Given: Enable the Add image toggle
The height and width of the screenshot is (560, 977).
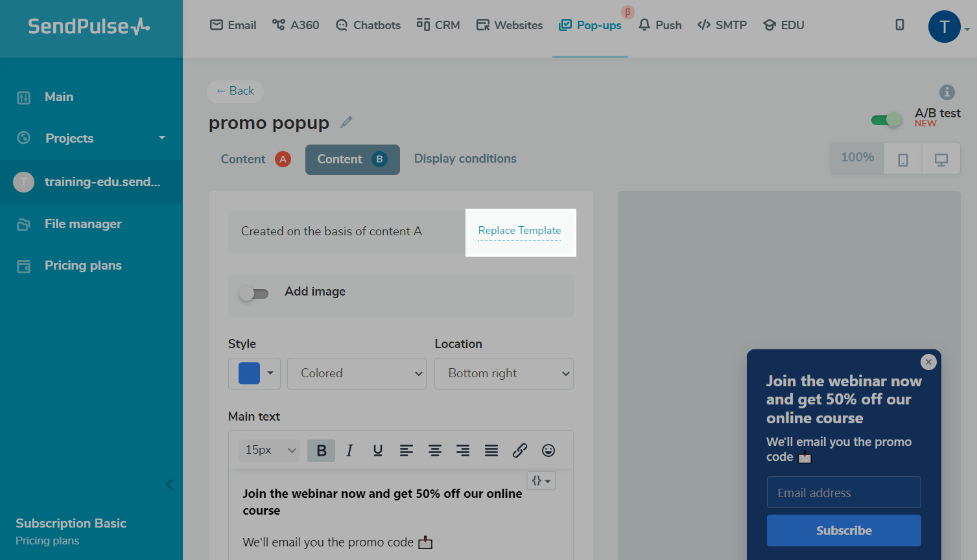Looking at the screenshot, I should (x=253, y=294).
